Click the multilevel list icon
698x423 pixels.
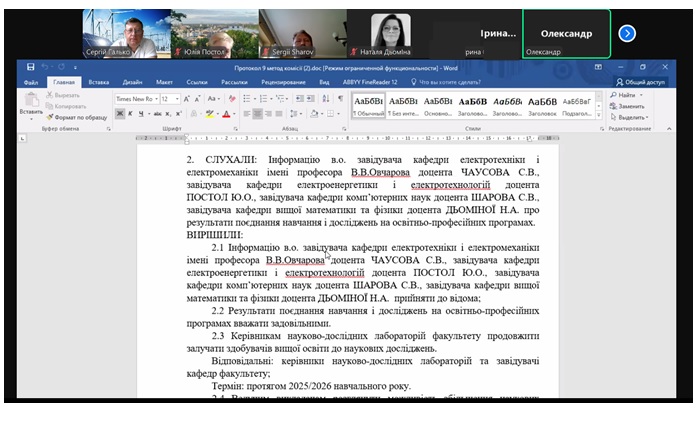click(x=280, y=99)
